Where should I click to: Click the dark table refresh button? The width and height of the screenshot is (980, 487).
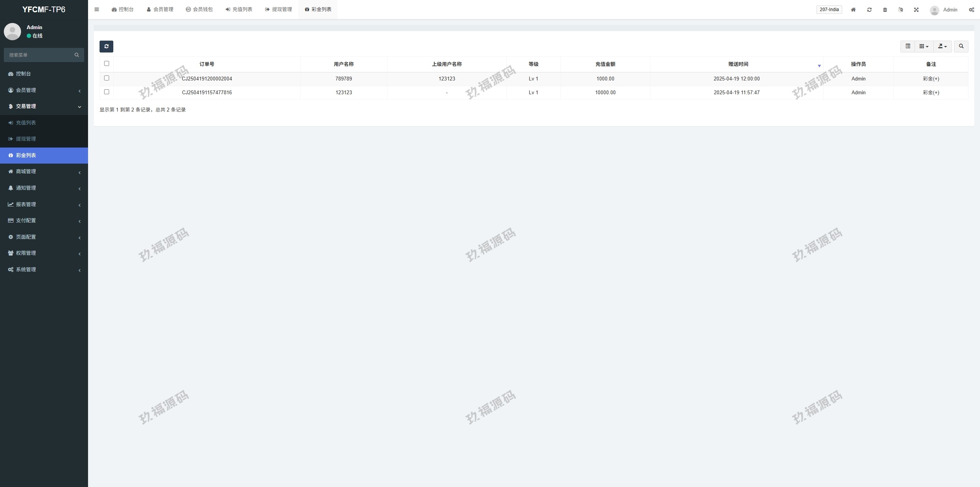106,46
